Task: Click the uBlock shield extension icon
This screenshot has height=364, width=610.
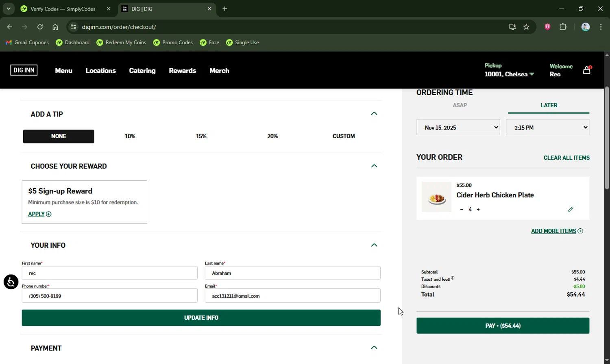Action: [x=547, y=27]
